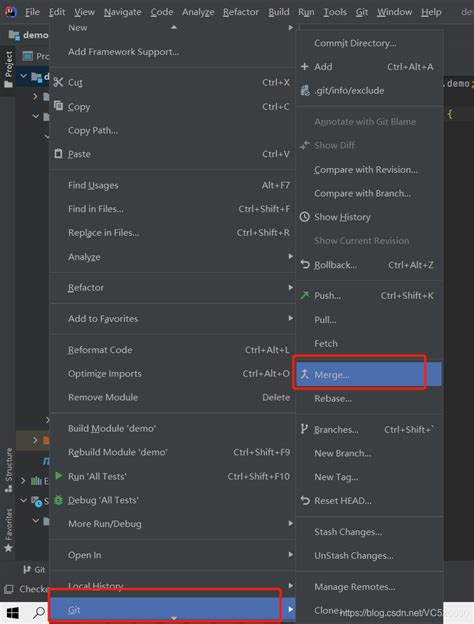Expand the Refactor submenu arrow
The height and width of the screenshot is (624, 474).
[291, 287]
